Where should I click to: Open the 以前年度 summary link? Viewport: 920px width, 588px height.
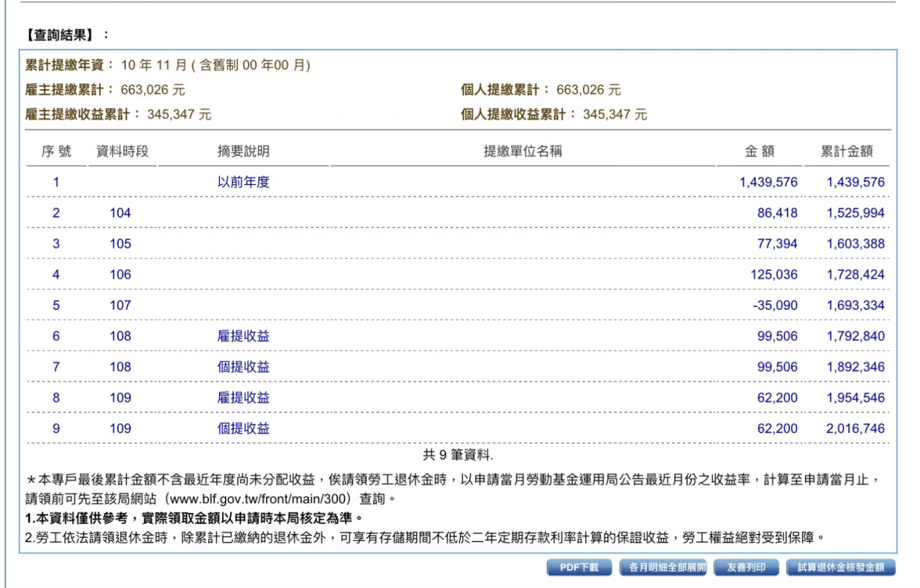tap(244, 183)
